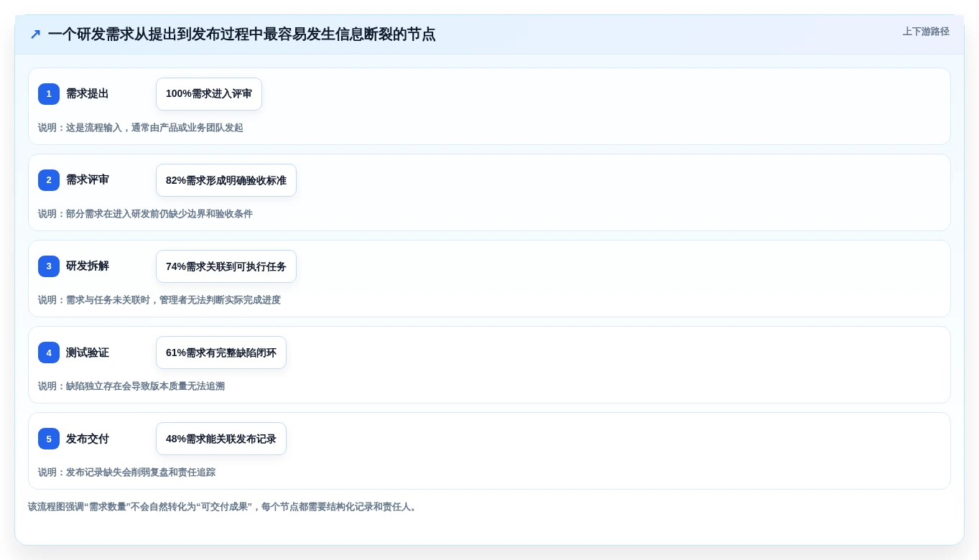Select the 需求评审 step name
The width and height of the screenshot is (979, 560).
(88, 180)
